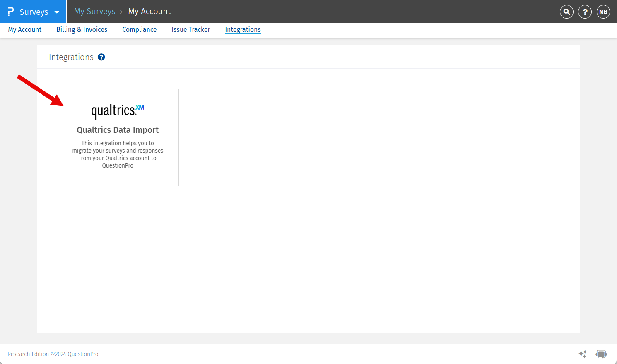Open the Billing & Invoices tab
Screen dimensions: 617x364
[82, 29]
